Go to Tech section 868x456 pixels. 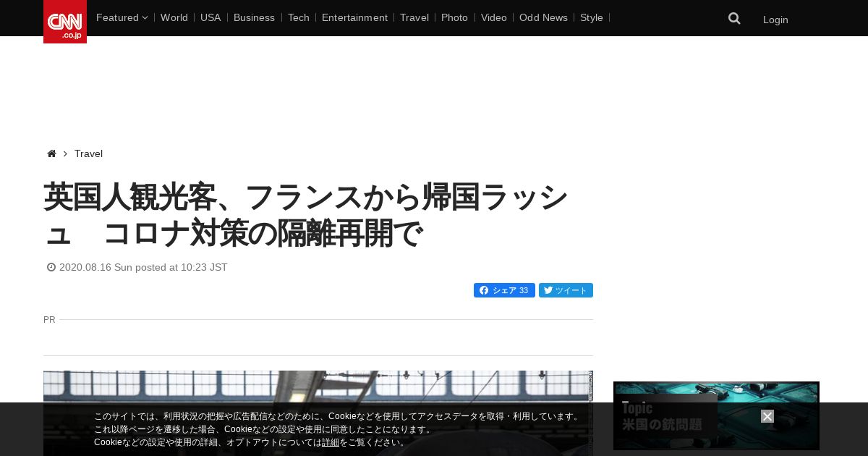(x=298, y=17)
